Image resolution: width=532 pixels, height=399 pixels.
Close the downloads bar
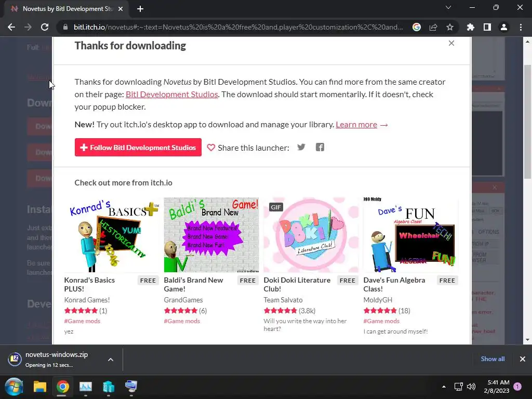pos(523,359)
